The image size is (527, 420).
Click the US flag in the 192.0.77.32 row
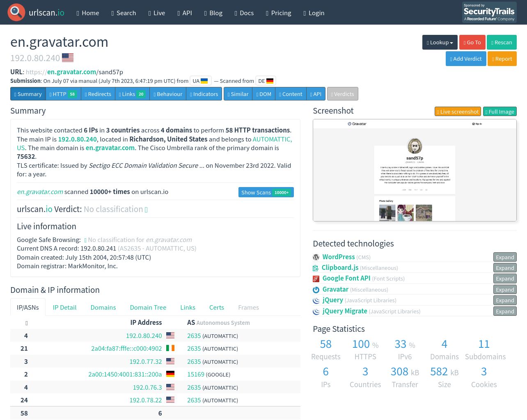170,361
